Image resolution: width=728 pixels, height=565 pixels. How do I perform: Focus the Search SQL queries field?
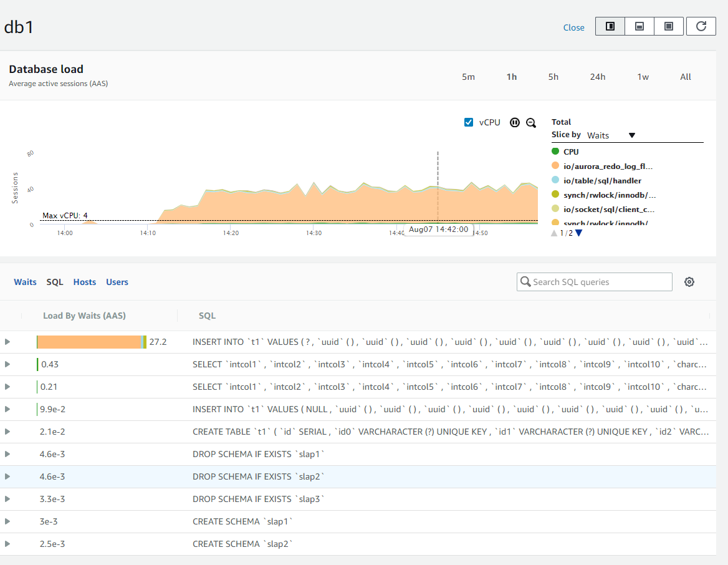click(x=594, y=282)
